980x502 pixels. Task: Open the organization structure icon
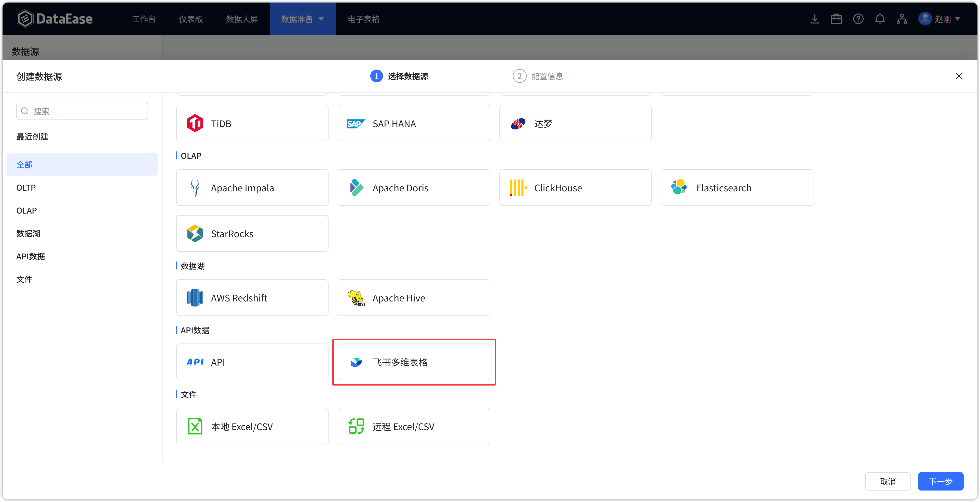pyautogui.click(x=902, y=19)
